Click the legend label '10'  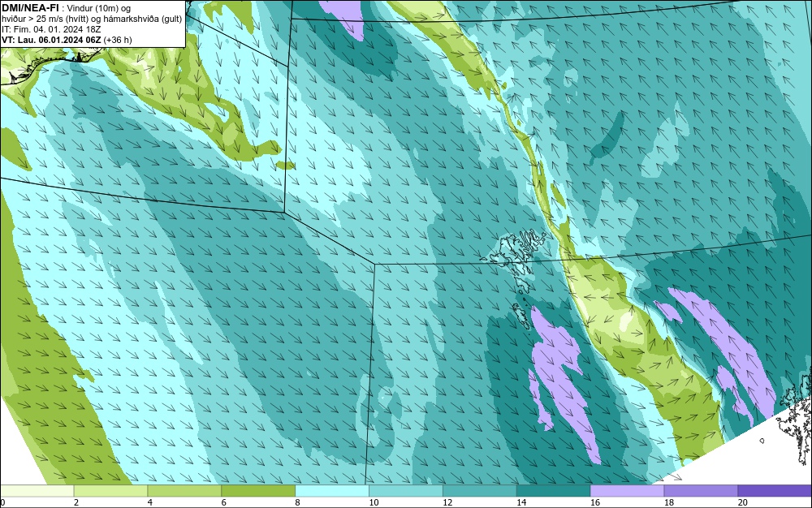(374, 502)
